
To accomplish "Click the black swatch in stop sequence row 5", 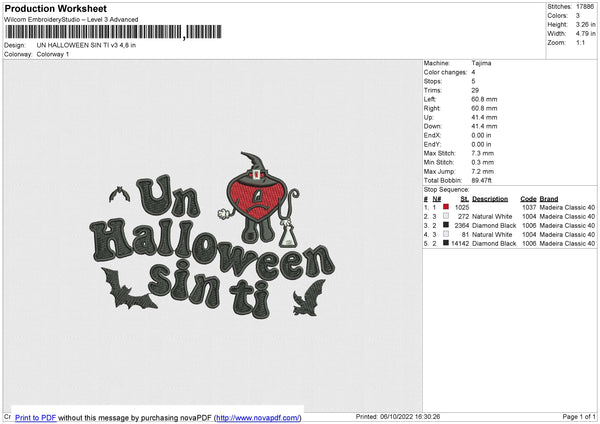I will (446, 243).
